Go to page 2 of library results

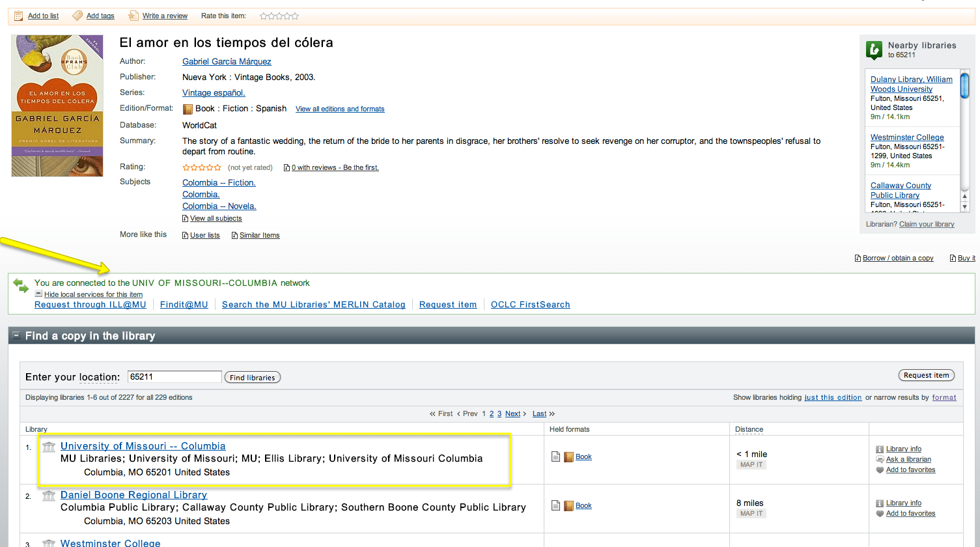[x=492, y=414]
